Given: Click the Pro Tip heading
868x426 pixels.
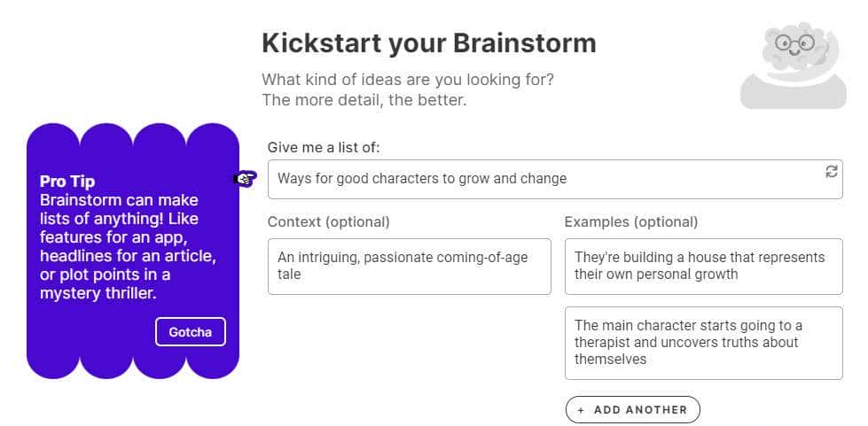Looking at the screenshot, I should pyautogui.click(x=67, y=182).
